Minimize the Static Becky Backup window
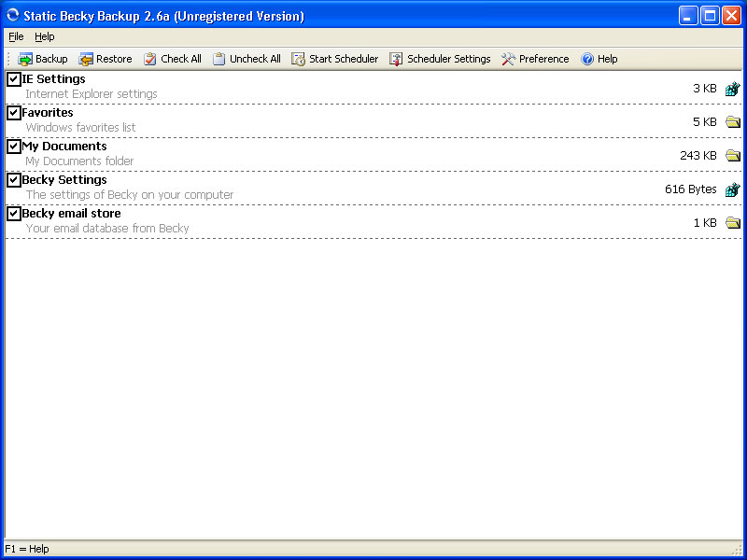The height and width of the screenshot is (560, 747). click(x=687, y=16)
